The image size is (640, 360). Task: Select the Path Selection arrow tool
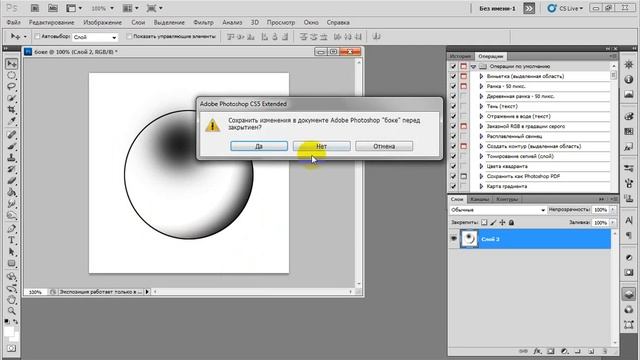coord(11,252)
